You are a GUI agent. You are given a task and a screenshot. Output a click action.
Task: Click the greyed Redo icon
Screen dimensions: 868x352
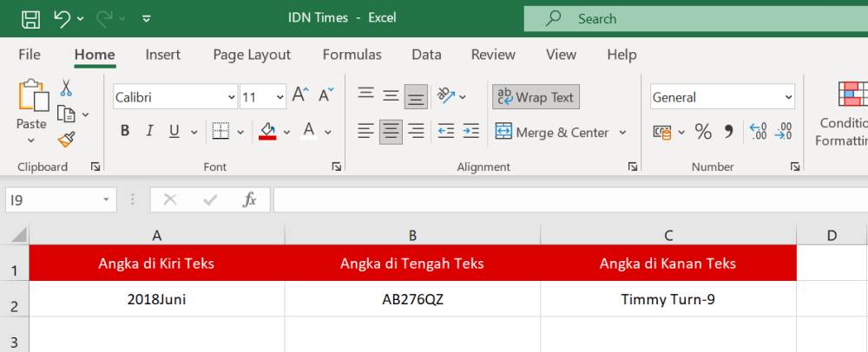click(x=104, y=19)
